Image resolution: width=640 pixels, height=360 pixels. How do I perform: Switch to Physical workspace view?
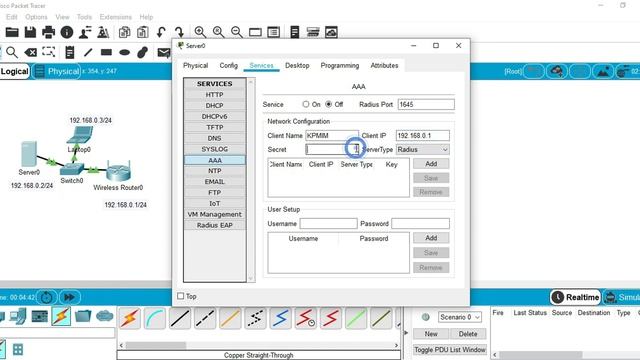pyautogui.click(x=56, y=71)
